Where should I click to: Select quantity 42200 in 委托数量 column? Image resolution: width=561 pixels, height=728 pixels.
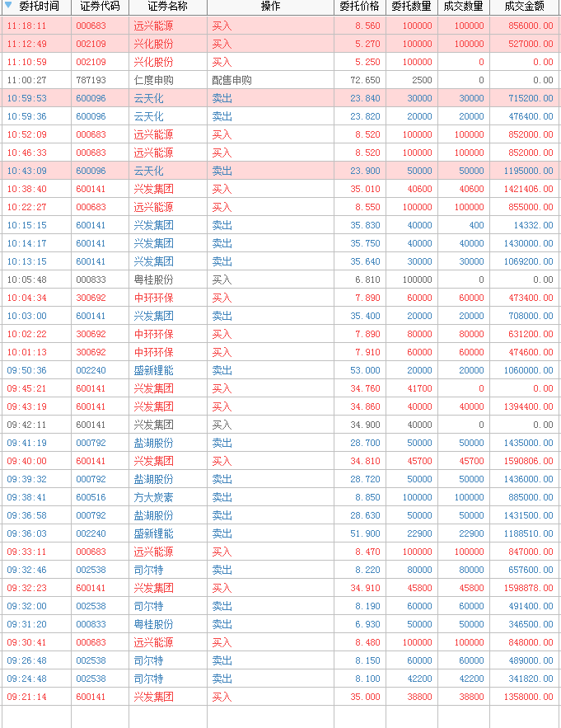pyautogui.click(x=419, y=678)
